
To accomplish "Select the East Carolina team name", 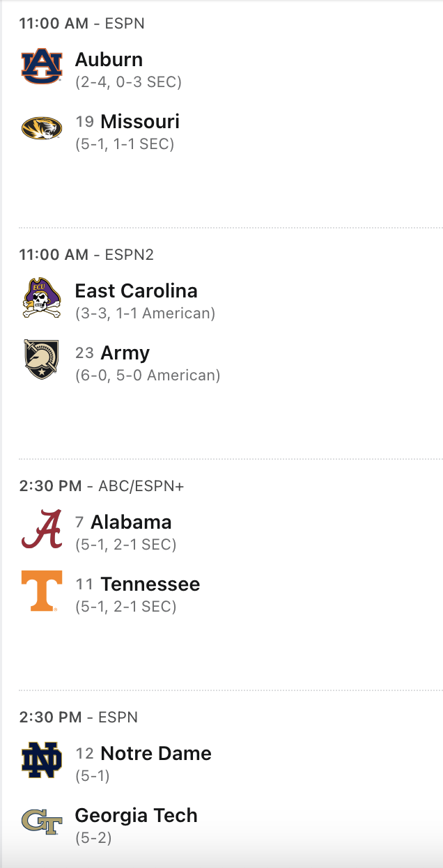I will (136, 291).
